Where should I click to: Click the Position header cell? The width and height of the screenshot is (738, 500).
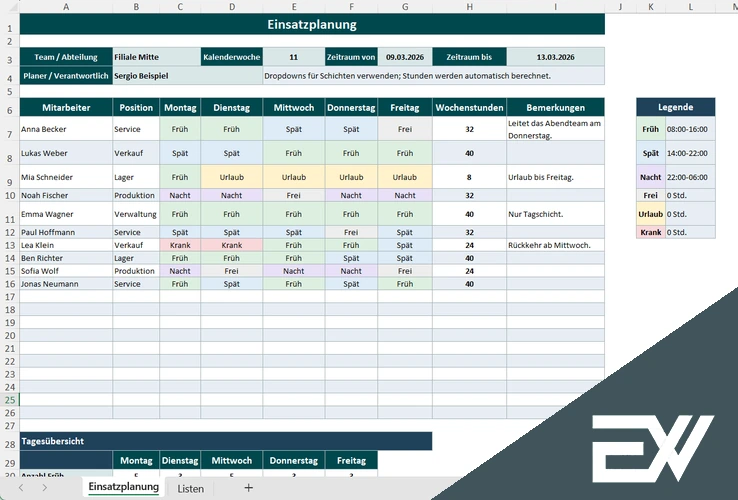(x=136, y=107)
